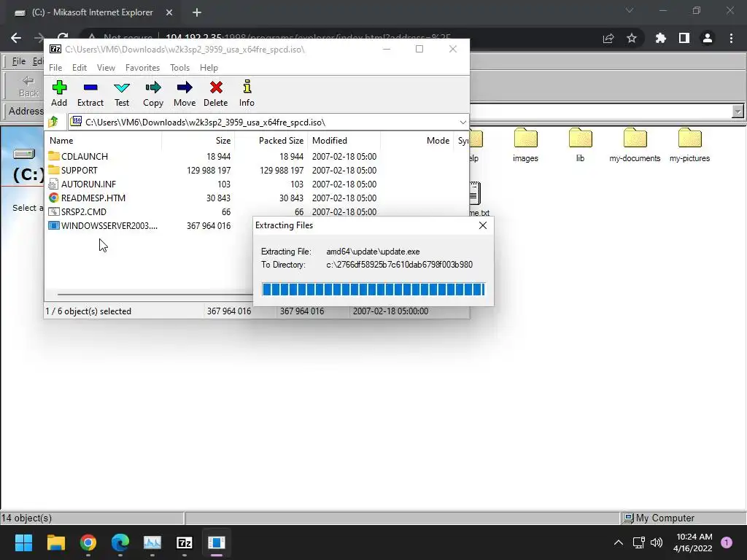The image size is (747, 560).
Task: Open the Tools menu in 7-Zip
Action: click(x=179, y=68)
